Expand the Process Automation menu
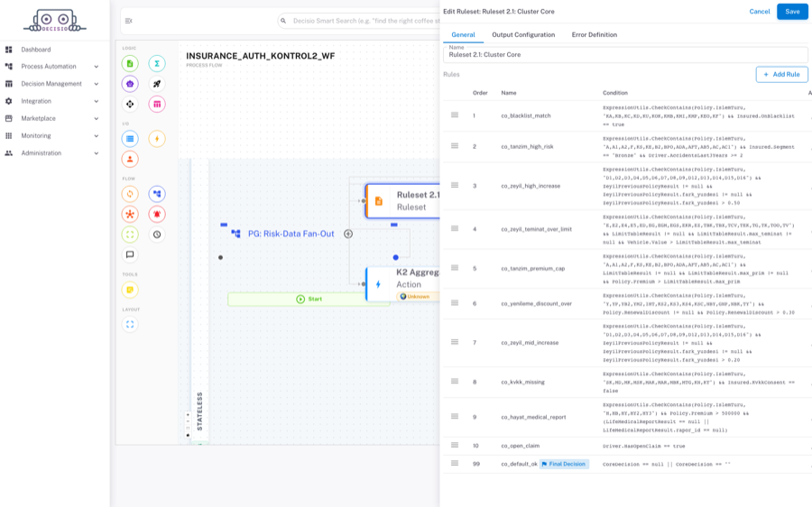Viewport: 812px width, 507px height. [x=54, y=66]
